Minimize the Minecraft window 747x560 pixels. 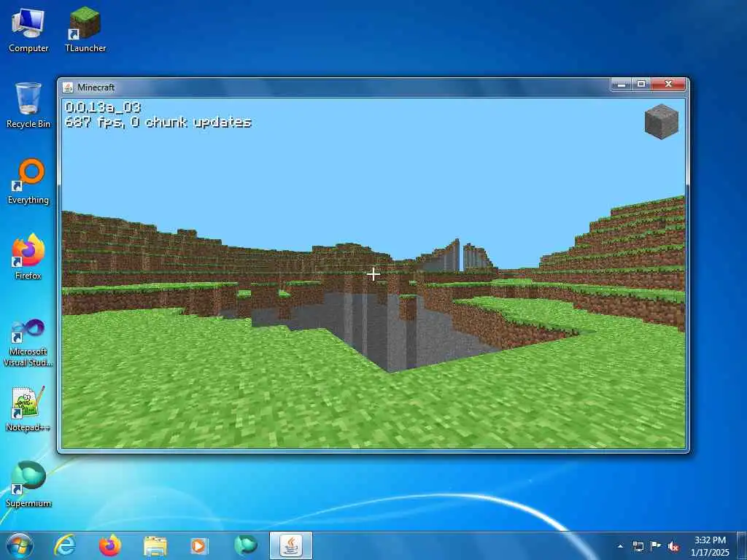[x=622, y=85]
